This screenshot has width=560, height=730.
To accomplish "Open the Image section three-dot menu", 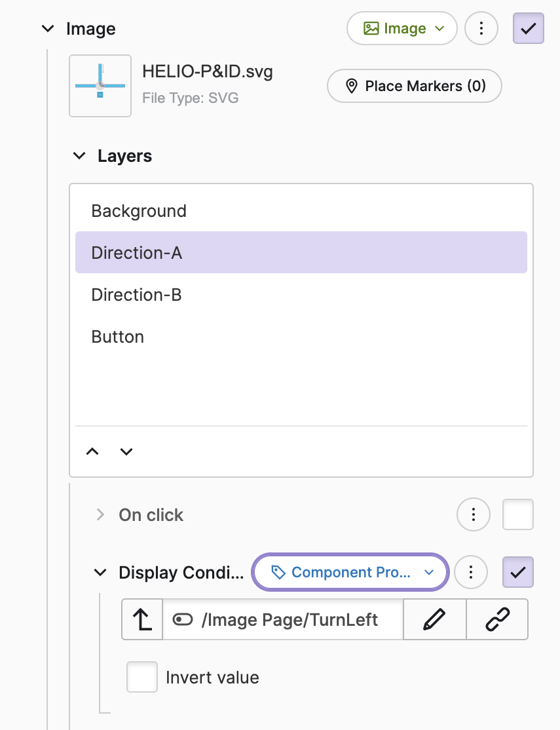I will coord(481,29).
